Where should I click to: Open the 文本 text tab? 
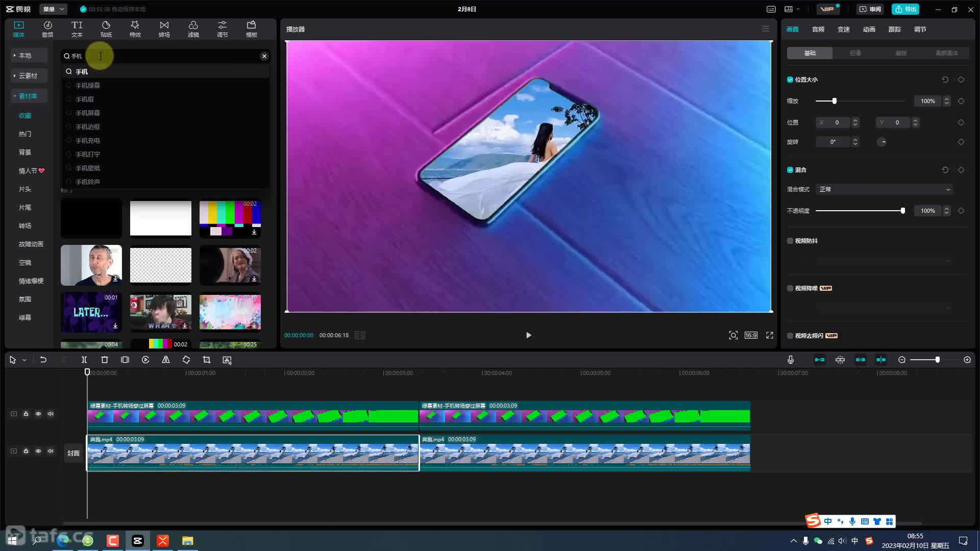tap(77, 29)
